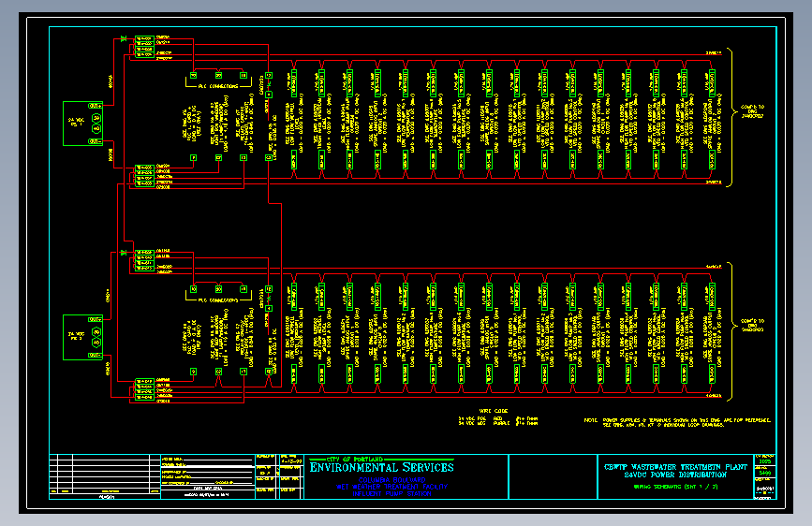Image resolution: width=812 pixels, height=526 pixels.
Task: Click the upper PLC CONNECTIONS label
Action: tap(218, 86)
